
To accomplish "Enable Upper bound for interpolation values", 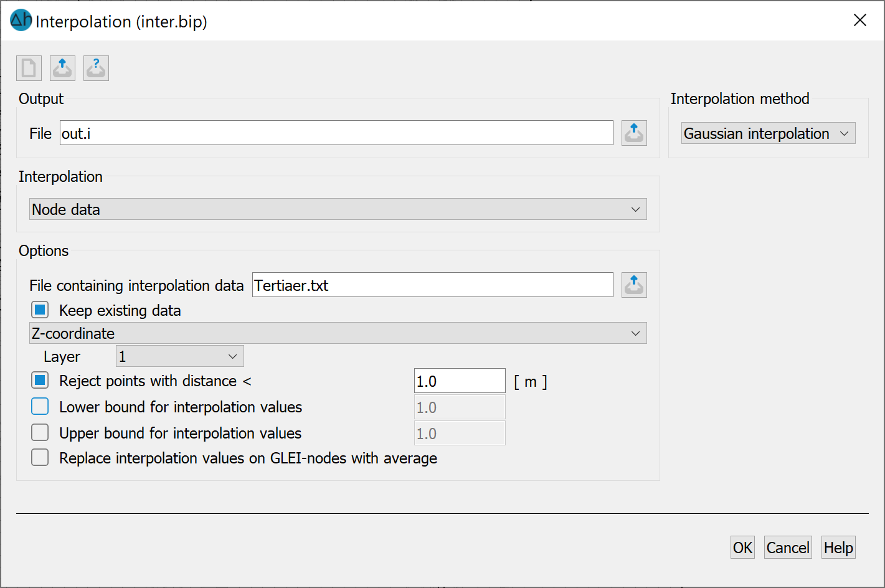I will (40, 432).
